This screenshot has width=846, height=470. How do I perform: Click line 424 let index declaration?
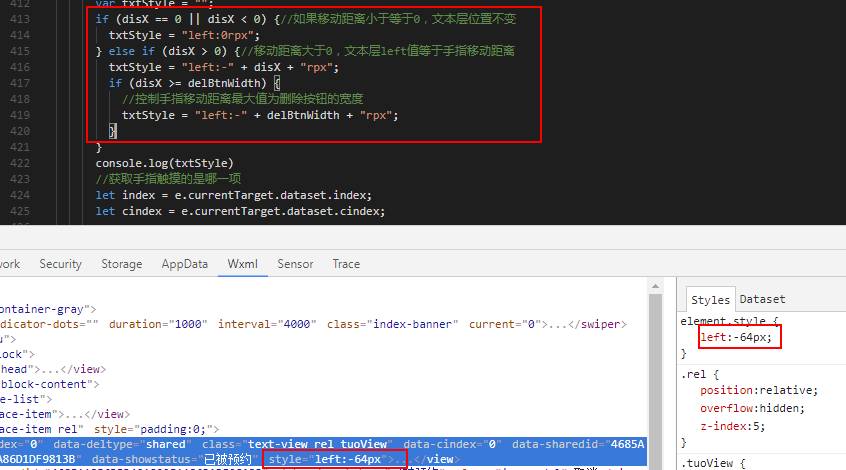pyautogui.click(x=233, y=195)
